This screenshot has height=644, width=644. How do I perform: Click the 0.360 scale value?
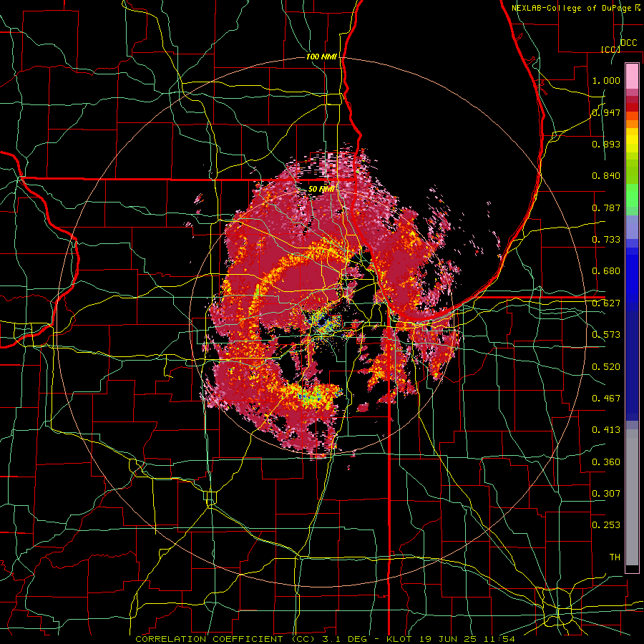pyautogui.click(x=606, y=462)
